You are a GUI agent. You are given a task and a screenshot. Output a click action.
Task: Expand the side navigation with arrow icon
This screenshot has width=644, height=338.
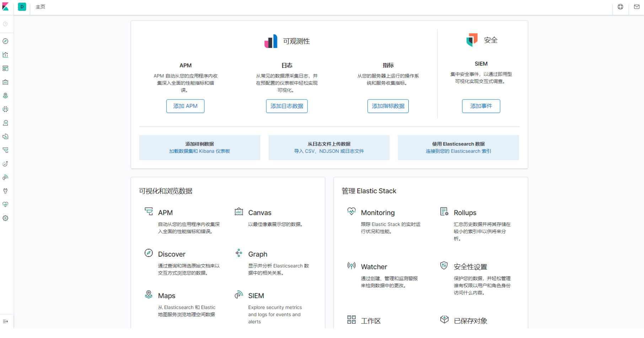tap(5, 321)
